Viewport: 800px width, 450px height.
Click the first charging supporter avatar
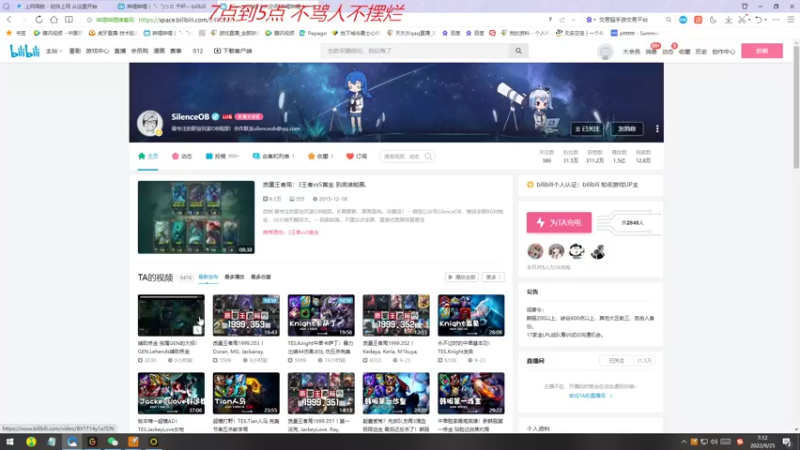[535, 251]
